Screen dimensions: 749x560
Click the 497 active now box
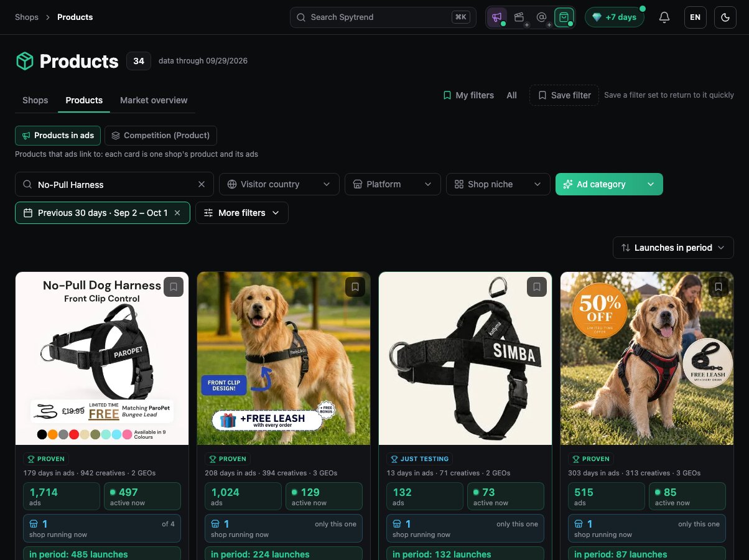coord(142,497)
